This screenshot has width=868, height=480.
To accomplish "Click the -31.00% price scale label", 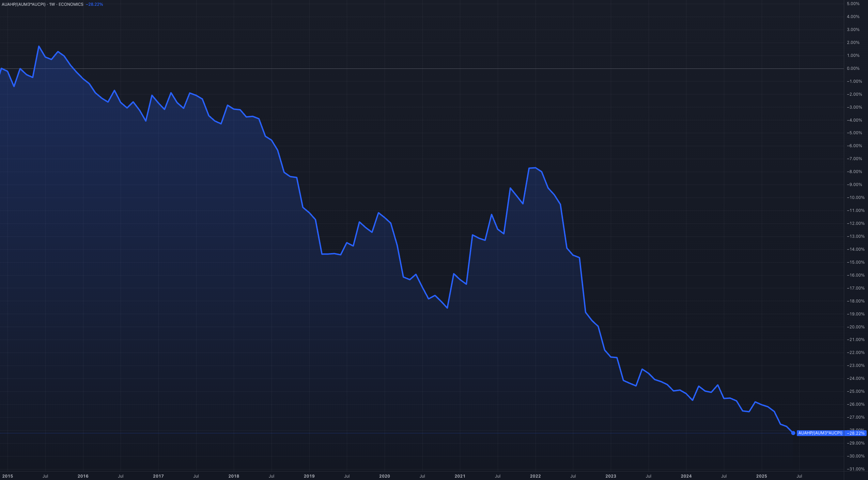I will (x=855, y=469).
